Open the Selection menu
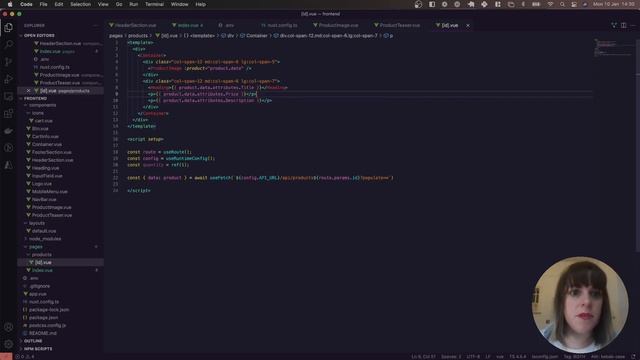Viewport: 640px width, 360px height. coord(80,4)
